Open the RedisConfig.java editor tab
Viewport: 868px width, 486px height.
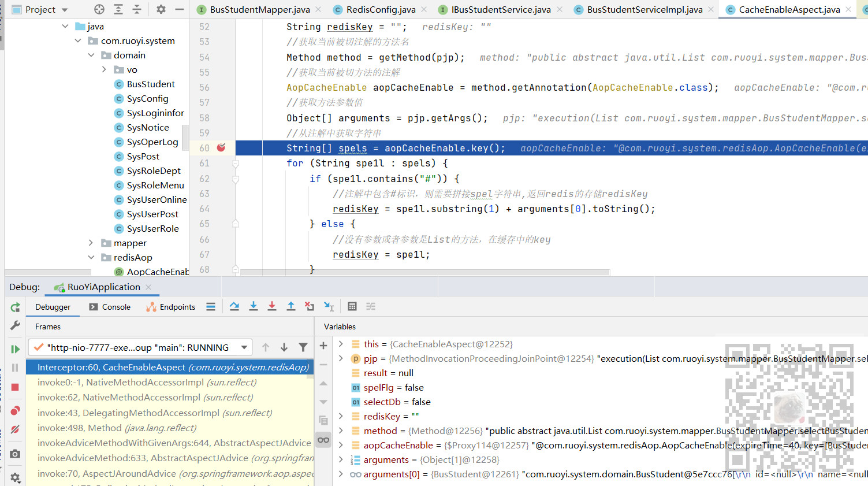[x=380, y=9]
